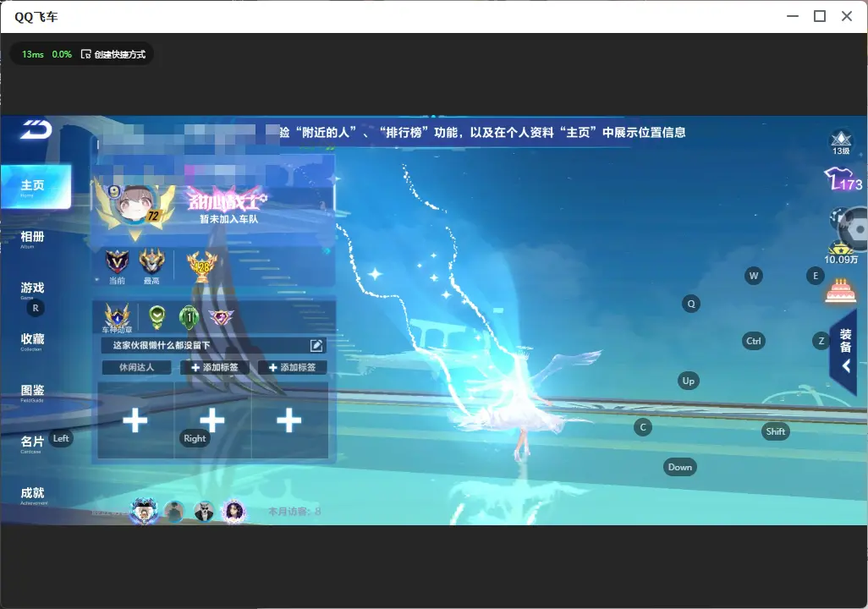Open the wardrobe shirt icon showing 173
The image size is (868, 609).
coord(843,178)
